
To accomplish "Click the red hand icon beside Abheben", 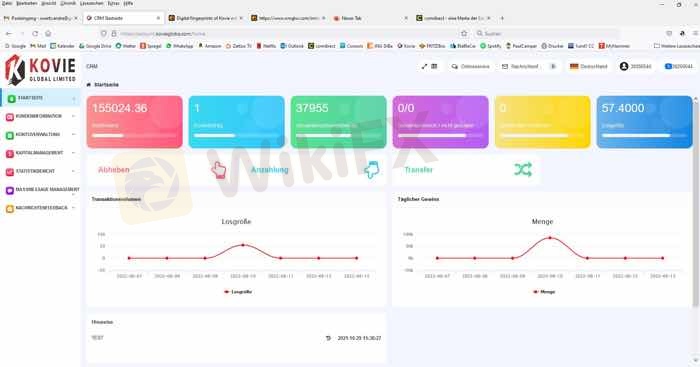I will click(218, 170).
